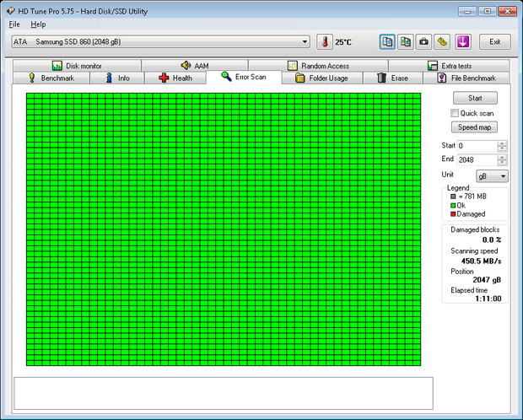Click the Extra tests tab icon
The height and width of the screenshot is (420, 523).
point(433,66)
